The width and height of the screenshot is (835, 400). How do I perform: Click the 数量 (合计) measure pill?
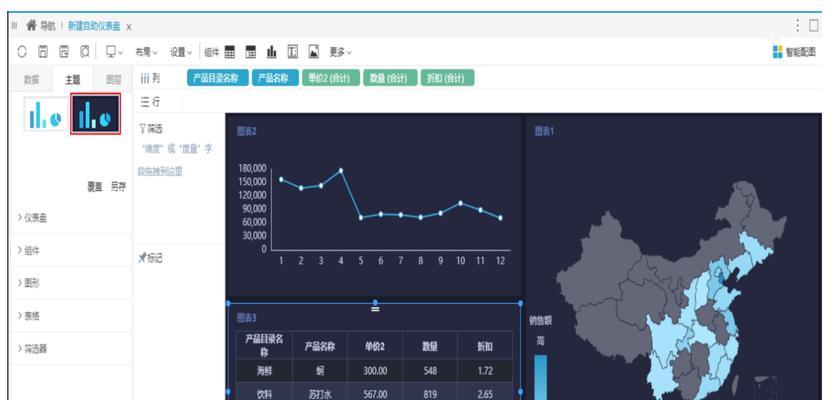click(390, 78)
